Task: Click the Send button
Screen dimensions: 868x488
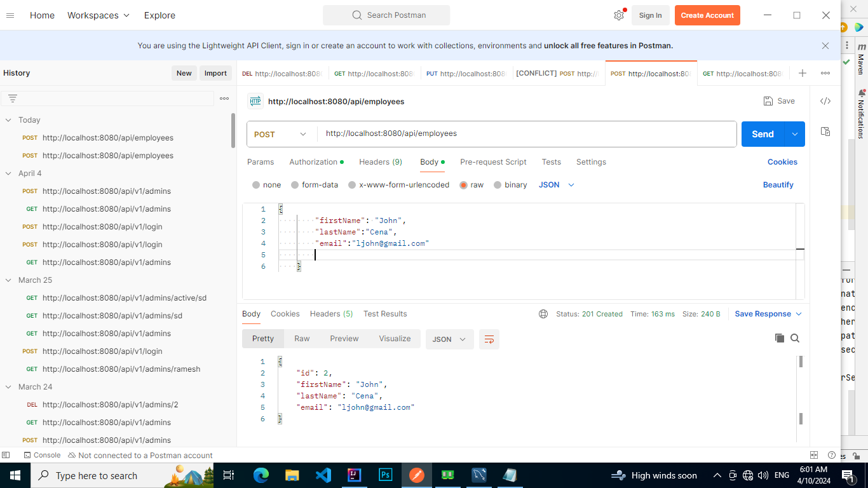Action: tap(763, 134)
